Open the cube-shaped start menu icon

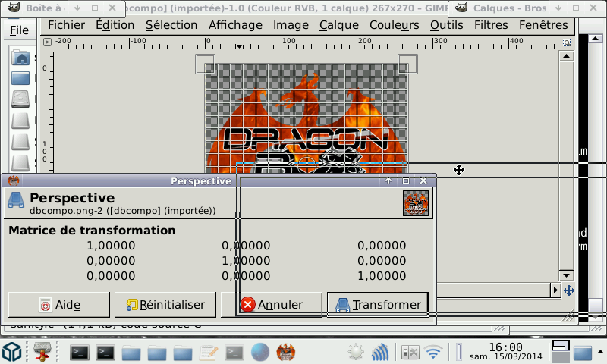pos(11,352)
